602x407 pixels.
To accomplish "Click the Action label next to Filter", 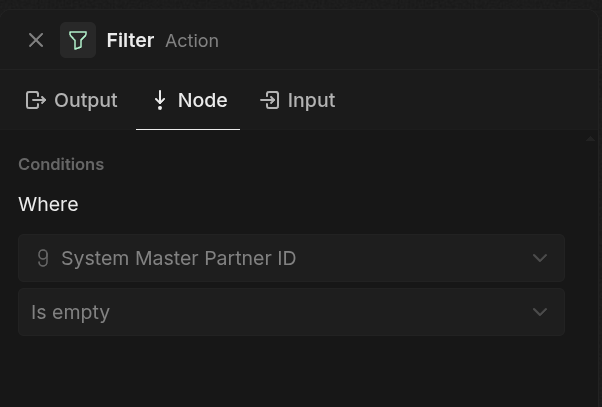I will pyautogui.click(x=192, y=41).
